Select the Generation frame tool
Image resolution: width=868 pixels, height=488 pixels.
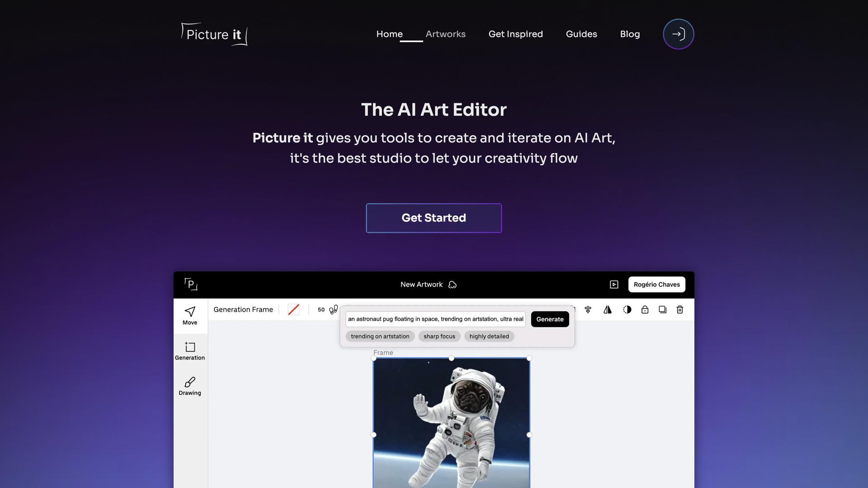[190, 351]
